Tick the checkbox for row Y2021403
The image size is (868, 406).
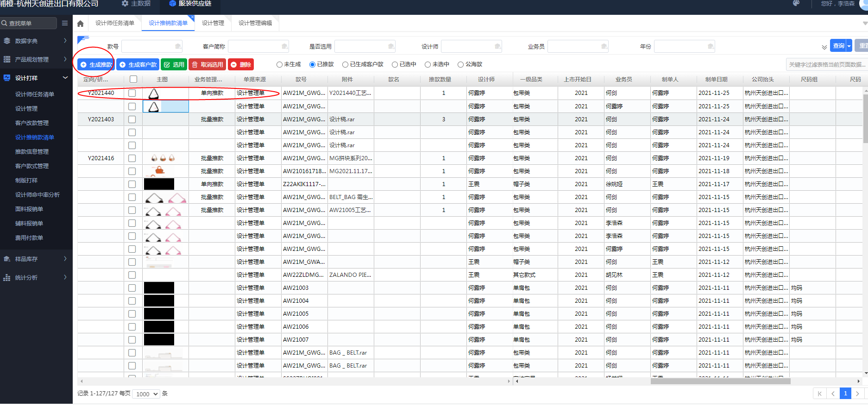click(x=132, y=119)
